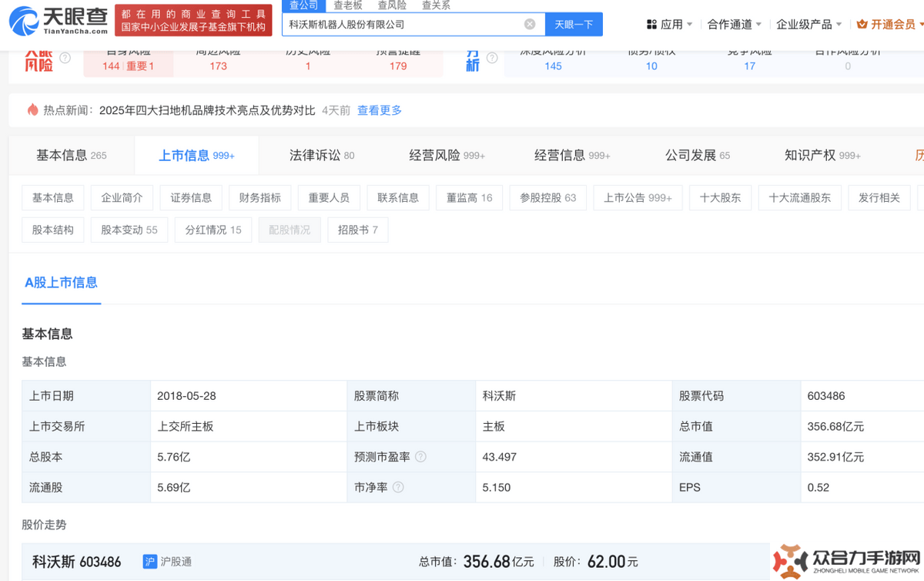Switch to the 查风险 search tab
Image resolution: width=924 pixels, height=581 pixels.
(392, 5)
